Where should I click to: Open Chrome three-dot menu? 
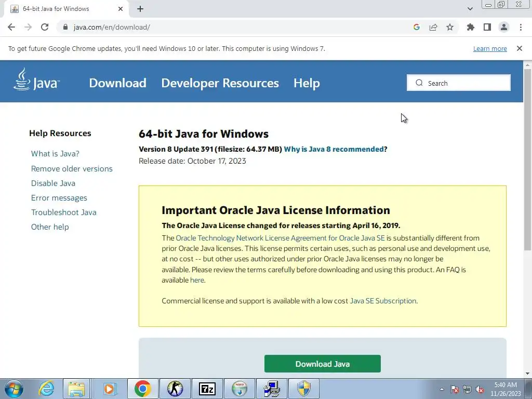[521, 27]
